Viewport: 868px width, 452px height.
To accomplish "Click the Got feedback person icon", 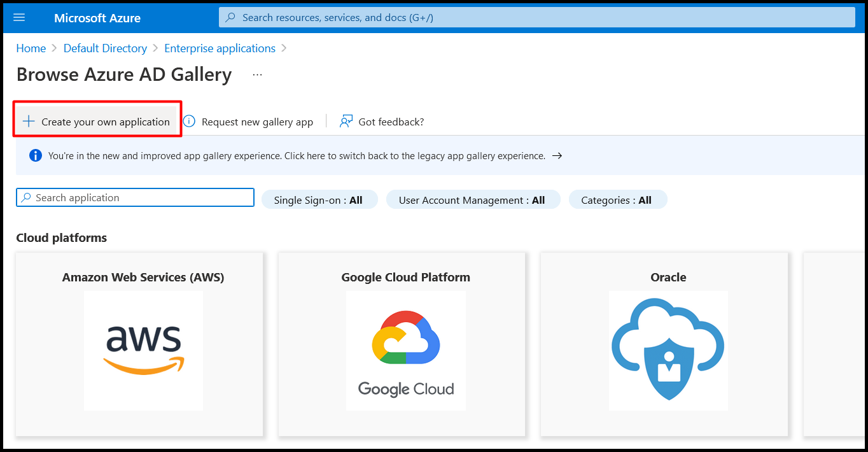I will [x=346, y=121].
